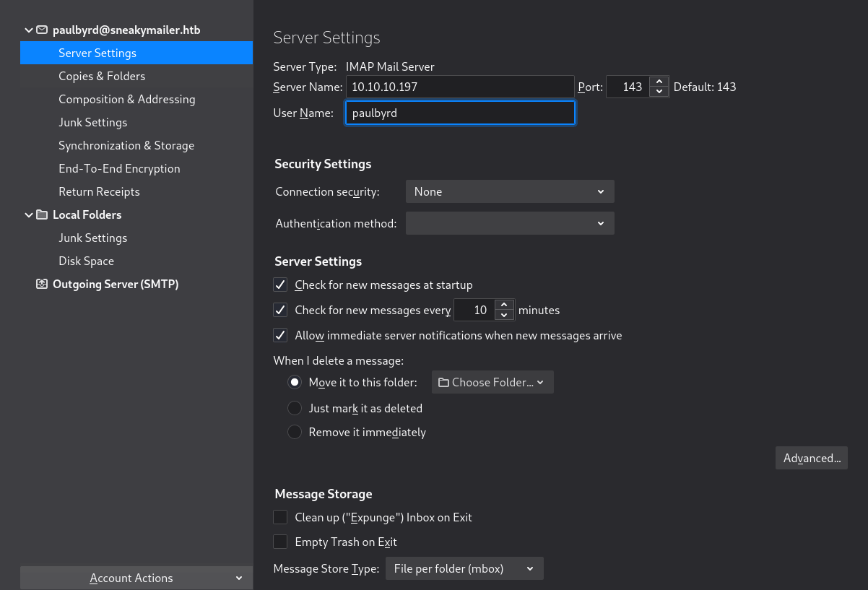Image resolution: width=868 pixels, height=590 pixels.
Task: Open the Message Store Type dropdown
Action: (464, 569)
